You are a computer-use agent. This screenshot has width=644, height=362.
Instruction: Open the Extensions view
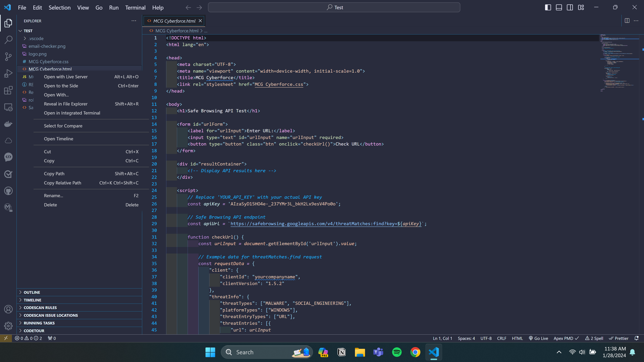(x=8, y=90)
